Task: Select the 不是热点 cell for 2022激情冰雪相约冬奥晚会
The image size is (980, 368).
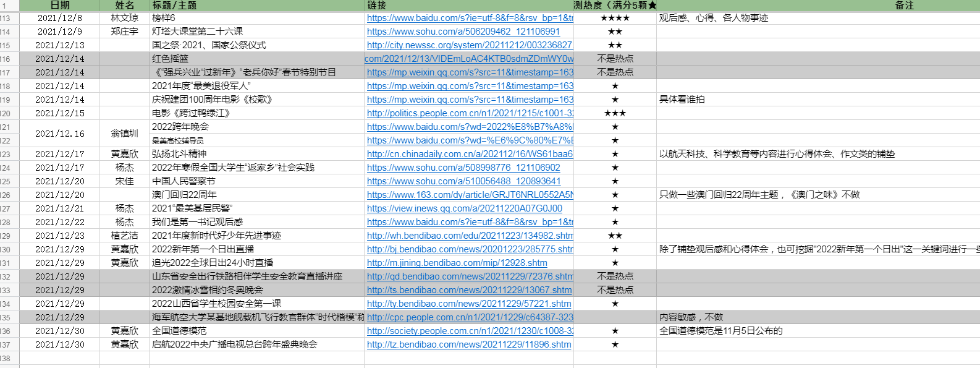Action: (615, 290)
